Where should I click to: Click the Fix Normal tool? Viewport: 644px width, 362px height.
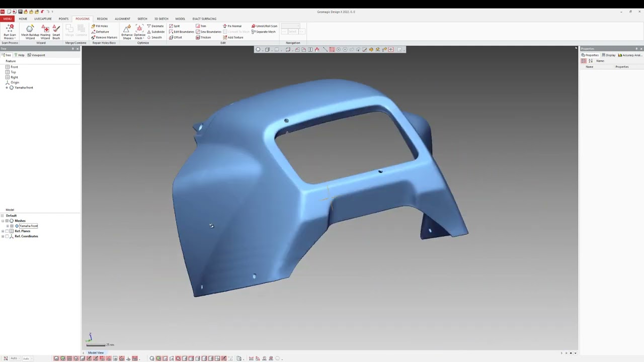point(232,26)
